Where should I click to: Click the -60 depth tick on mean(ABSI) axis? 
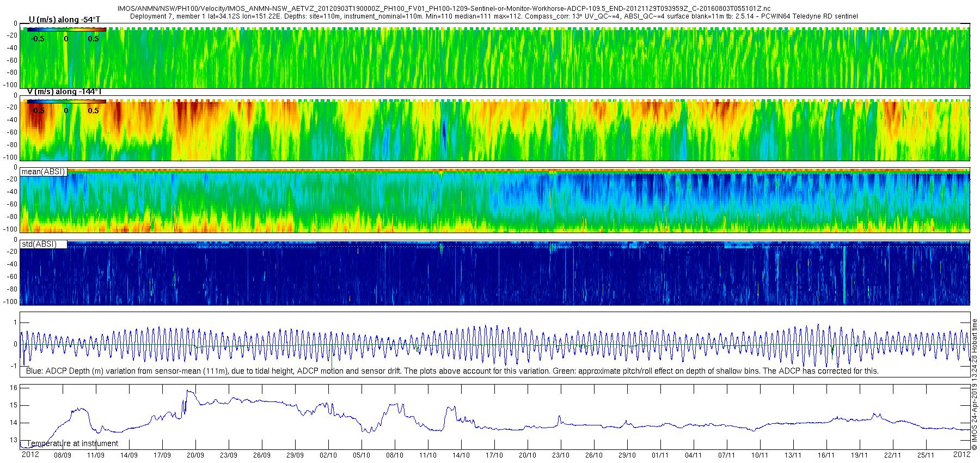click(x=11, y=204)
